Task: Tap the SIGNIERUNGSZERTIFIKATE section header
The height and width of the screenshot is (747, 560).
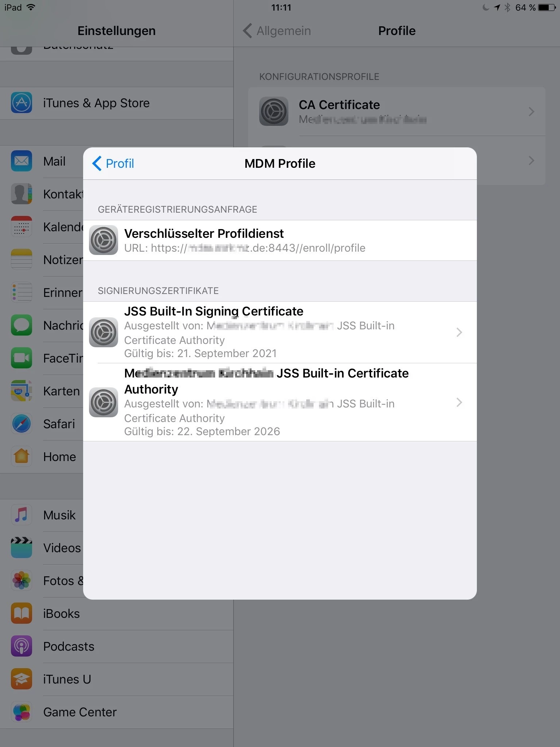Action: (x=158, y=291)
